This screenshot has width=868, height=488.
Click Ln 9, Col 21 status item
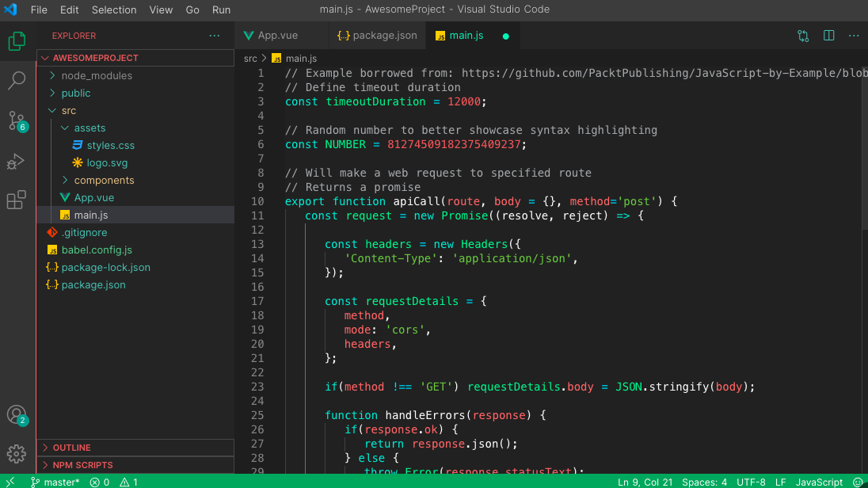[x=645, y=482]
